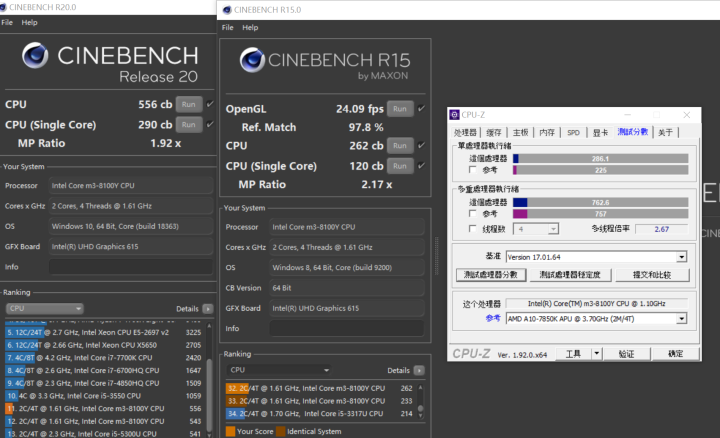The width and height of the screenshot is (720, 438).
Task: Open the Help menu in Cinebench R15
Action: [250, 28]
